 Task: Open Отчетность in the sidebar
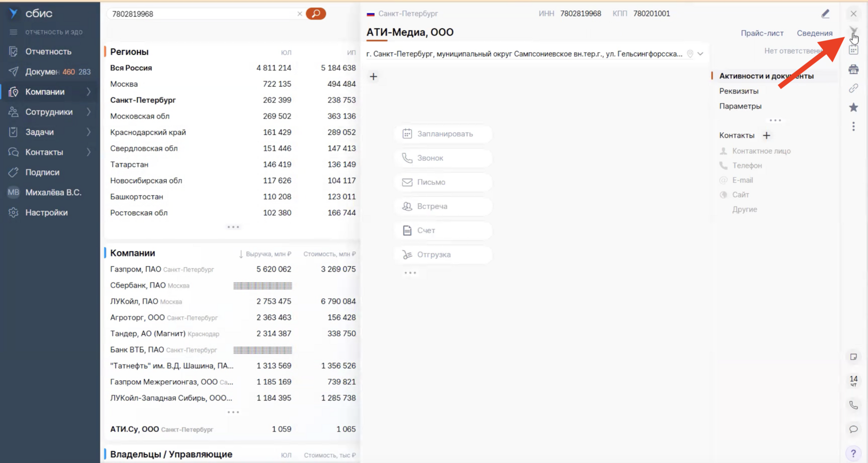48,52
